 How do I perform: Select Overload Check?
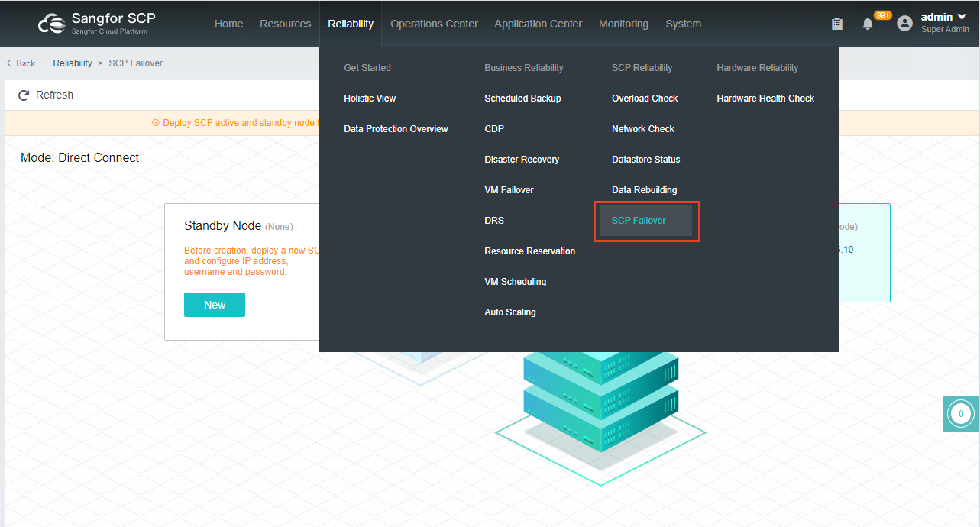(x=644, y=98)
